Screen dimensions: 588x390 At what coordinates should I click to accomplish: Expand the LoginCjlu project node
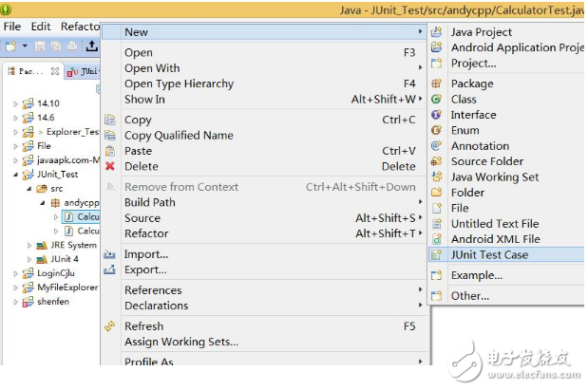pos(15,272)
